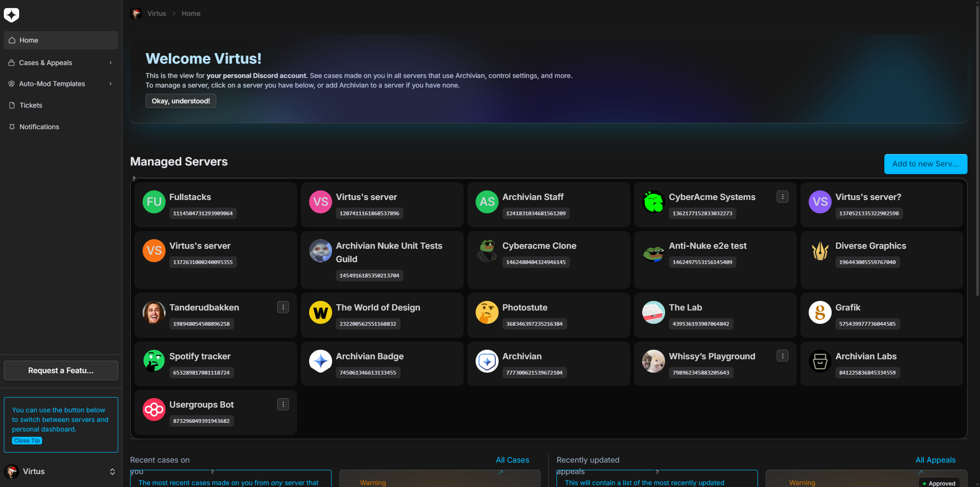Click the Archivian Labs box icon

click(x=820, y=361)
